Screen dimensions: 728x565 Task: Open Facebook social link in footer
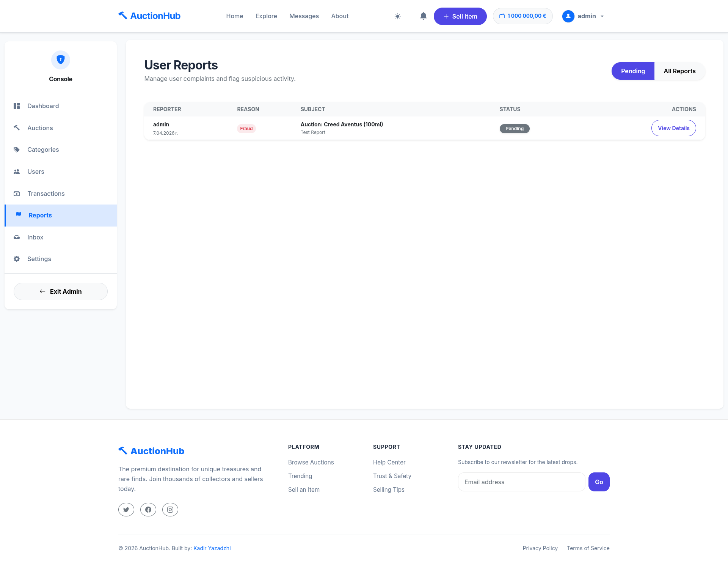[x=148, y=510]
